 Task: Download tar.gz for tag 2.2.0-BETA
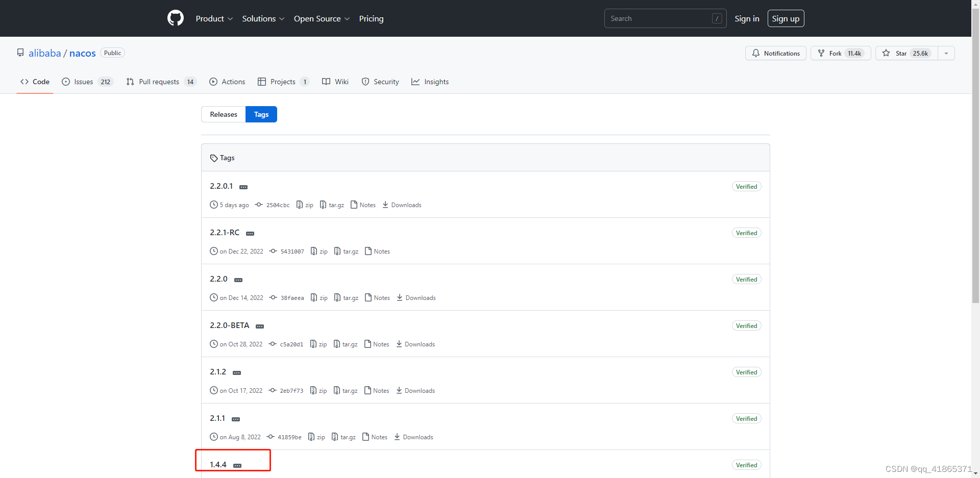coord(346,344)
